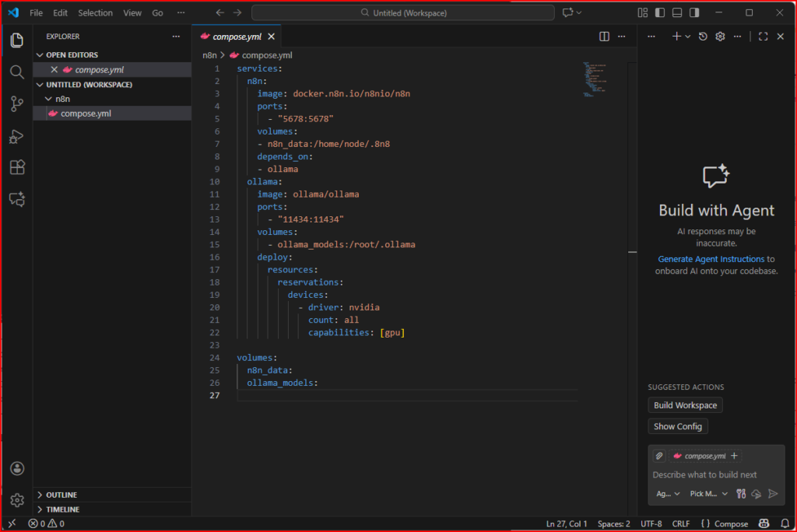Click the paperclip attach context icon

pyautogui.click(x=658, y=456)
